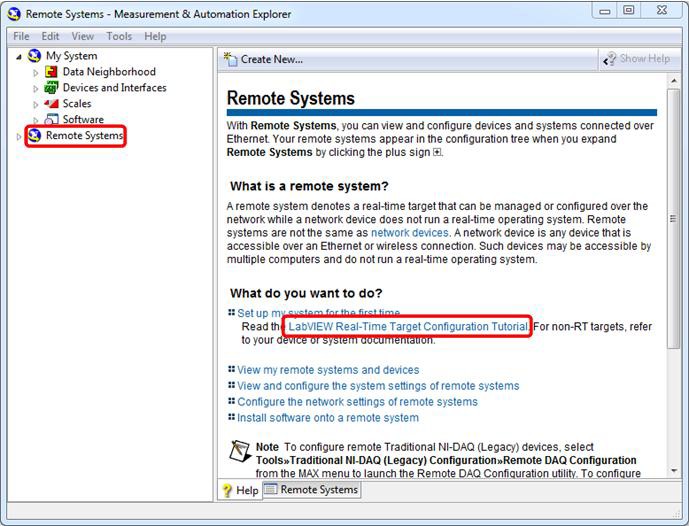Click the Data Neighborhood icon
Image resolution: width=689 pixels, height=526 pixels.
51,72
